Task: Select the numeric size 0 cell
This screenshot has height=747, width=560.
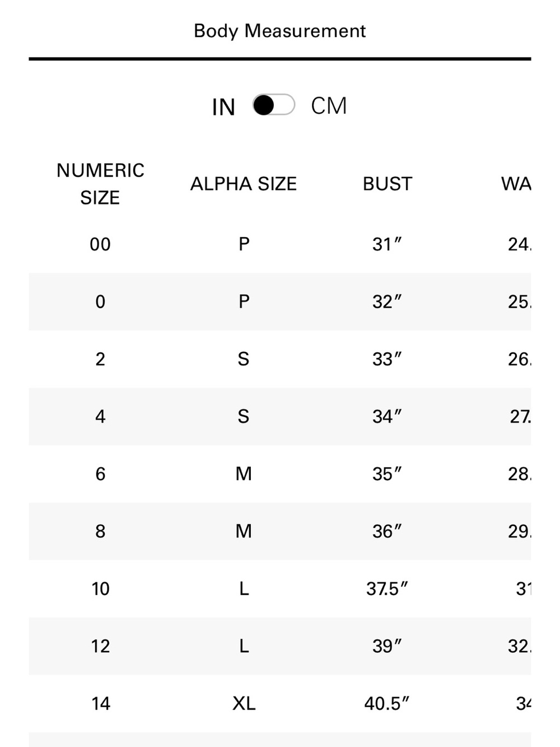Action: click(x=100, y=302)
